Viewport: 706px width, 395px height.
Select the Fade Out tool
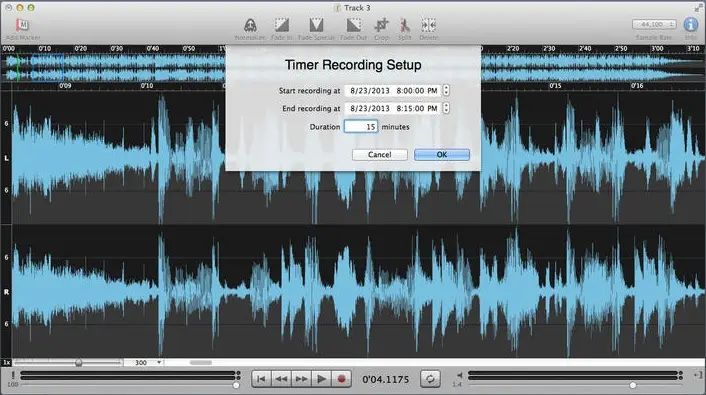coord(353,25)
